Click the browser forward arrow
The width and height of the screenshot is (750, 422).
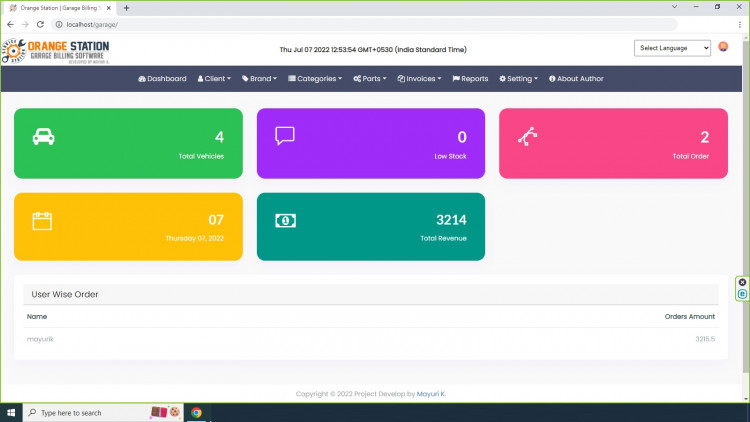[x=25, y=24]
